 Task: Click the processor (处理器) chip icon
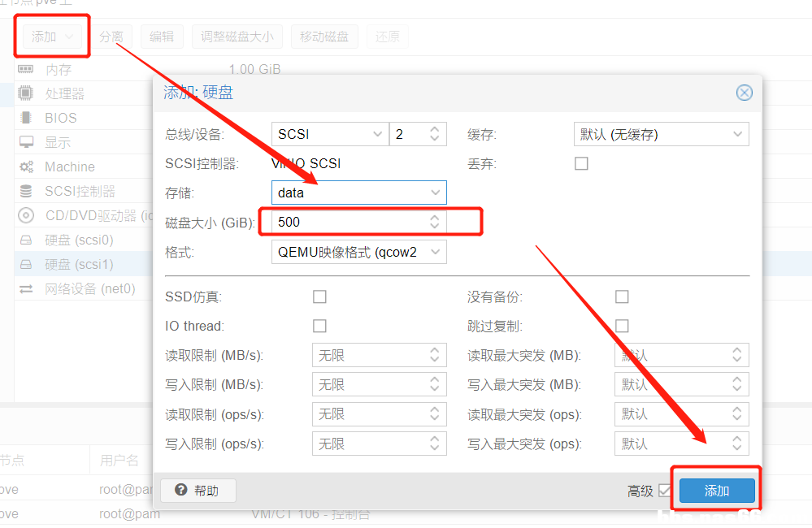point(26,93)
